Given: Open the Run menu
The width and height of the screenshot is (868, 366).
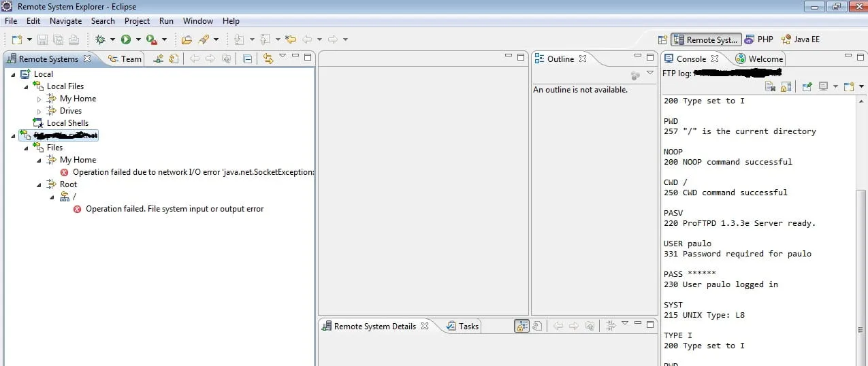Looking at the screenshot, I should click(166, 21).
